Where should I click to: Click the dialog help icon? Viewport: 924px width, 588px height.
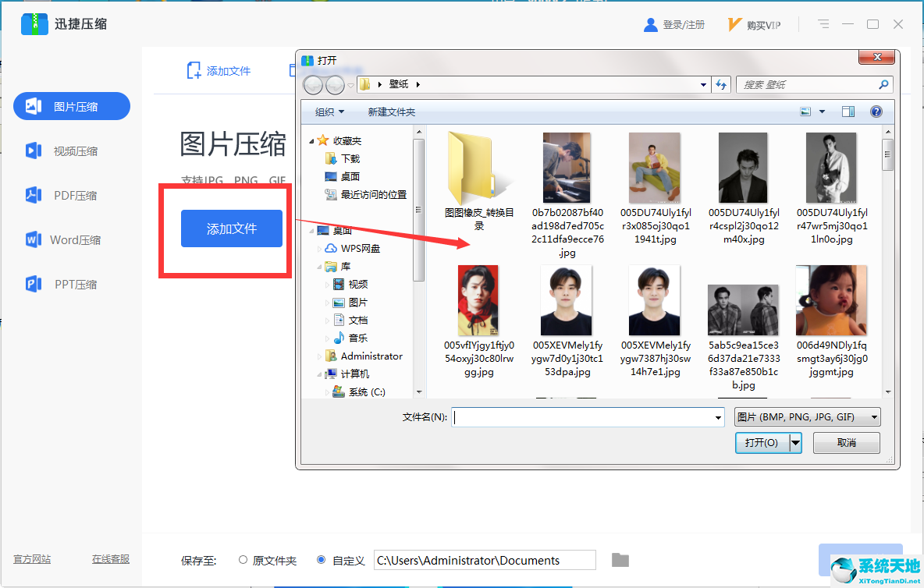pos(876,112)
